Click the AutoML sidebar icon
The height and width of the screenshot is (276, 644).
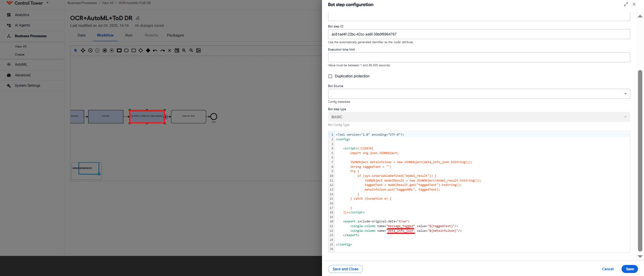click(x=9, y=64)
